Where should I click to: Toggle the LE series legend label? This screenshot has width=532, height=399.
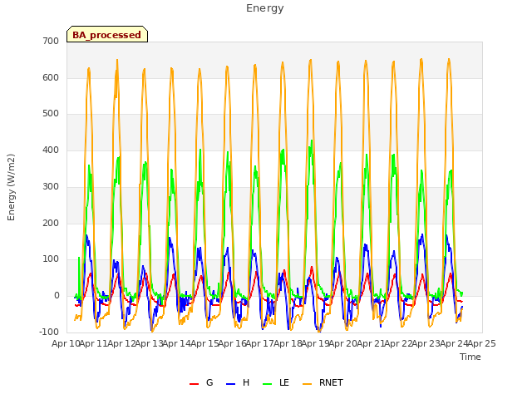[x=284, y=382]
